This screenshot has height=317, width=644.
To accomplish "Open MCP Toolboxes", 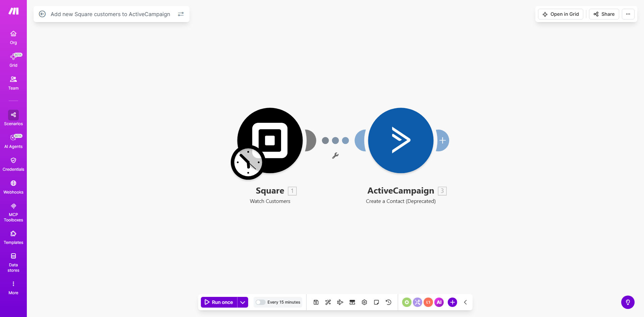I will coord(13,212).
